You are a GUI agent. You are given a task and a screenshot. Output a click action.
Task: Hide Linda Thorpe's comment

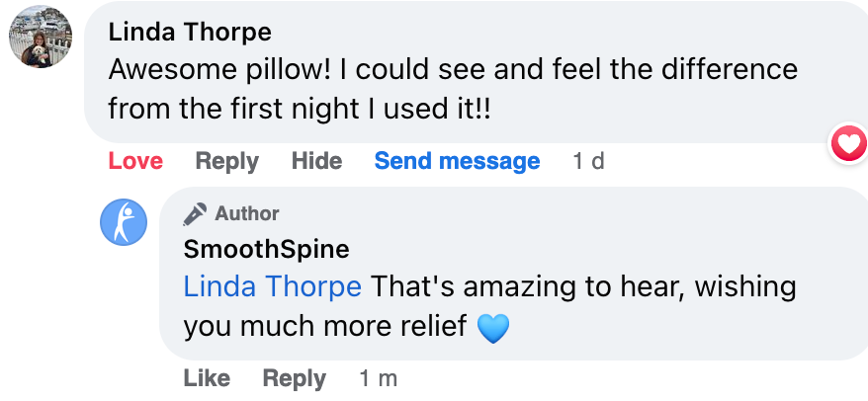(x=316, y=161)
